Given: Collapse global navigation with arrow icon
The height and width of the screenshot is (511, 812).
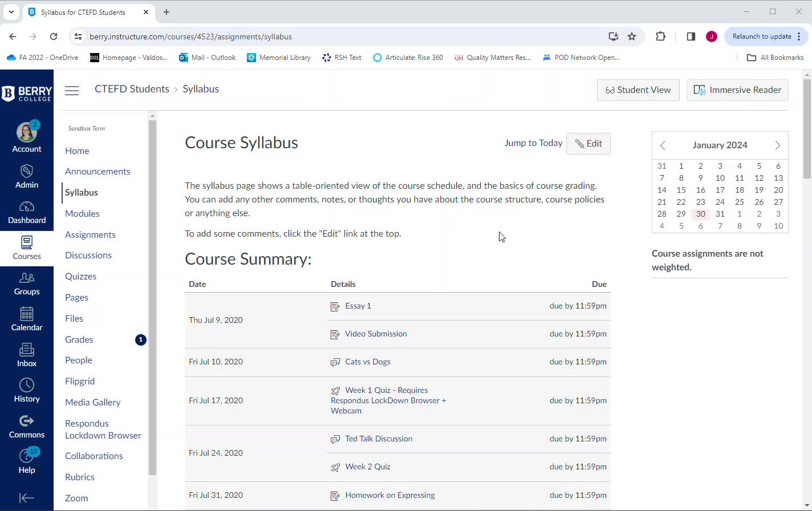Looking at the screenshot, I should pyautogui.click(x=27, y=498).
